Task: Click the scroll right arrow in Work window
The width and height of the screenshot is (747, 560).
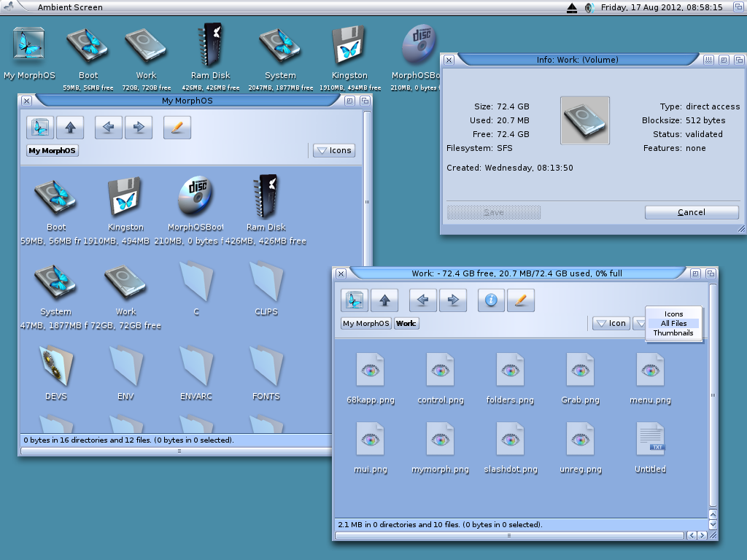Action: pos(702,536)
